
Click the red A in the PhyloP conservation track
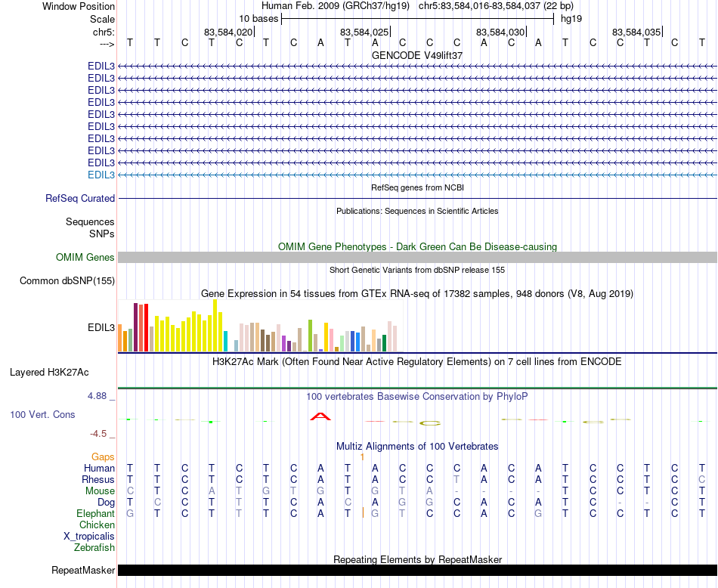[320, 416]
